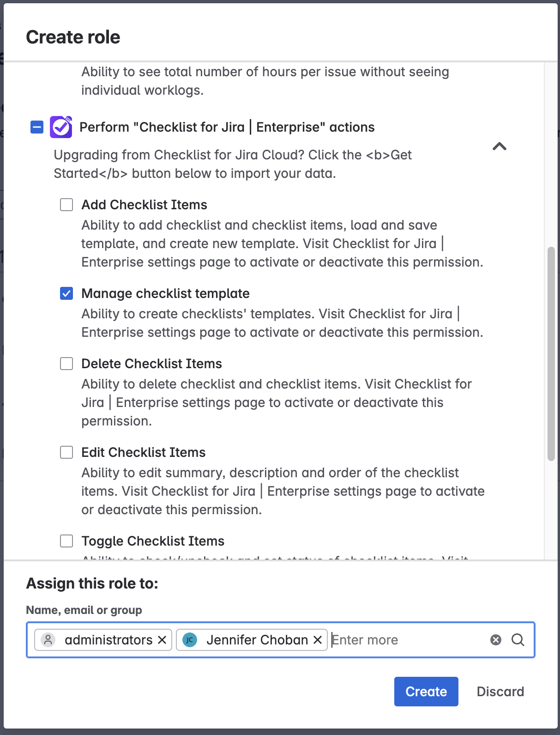Click the Checklist for Jira Enterprise app icon

[x=61, y=127]
